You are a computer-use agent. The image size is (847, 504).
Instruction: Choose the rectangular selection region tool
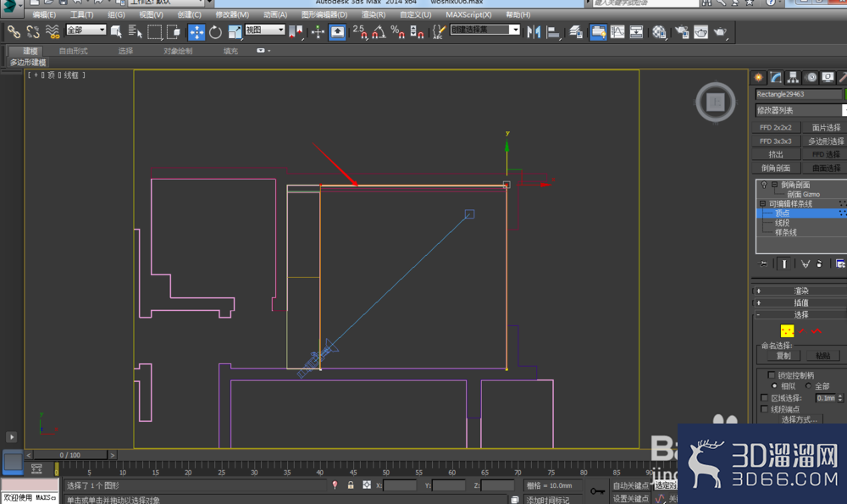click(x=154, y=32)
